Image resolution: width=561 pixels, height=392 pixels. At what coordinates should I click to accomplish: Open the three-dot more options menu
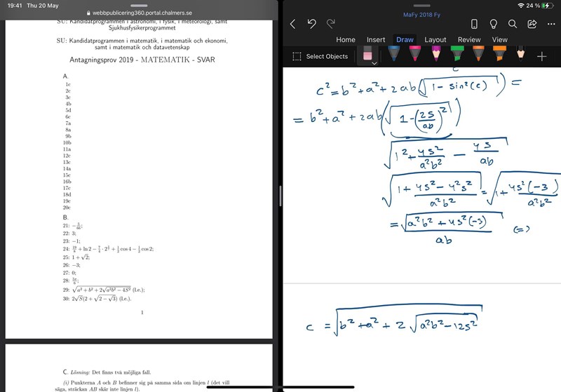pos(550,24)
